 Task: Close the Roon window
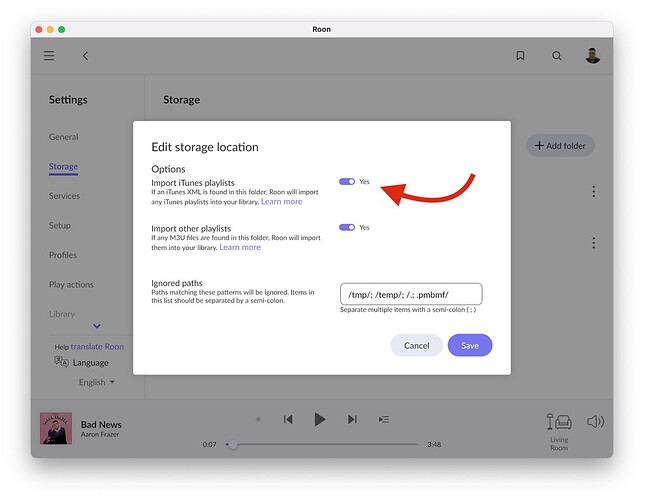pyautogui.click(x=39, y=29)
